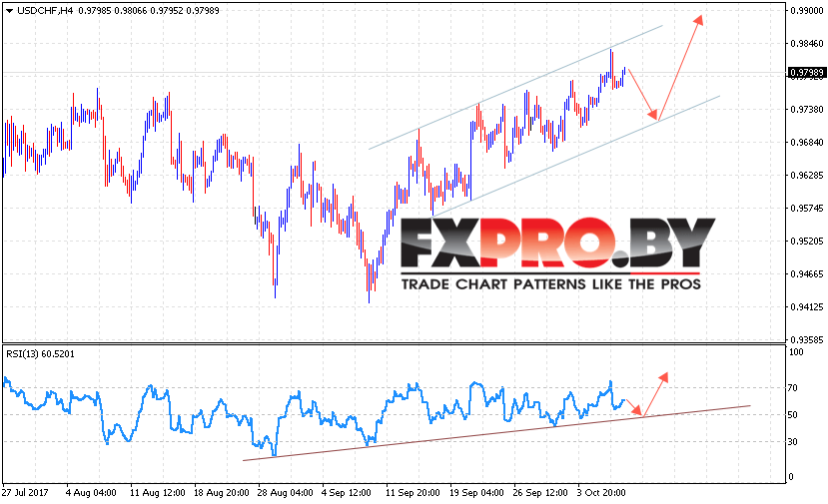Click the 28 Aug 04:00 time label
This screenshot has height=504, width=828.
(x=285, y=492)
